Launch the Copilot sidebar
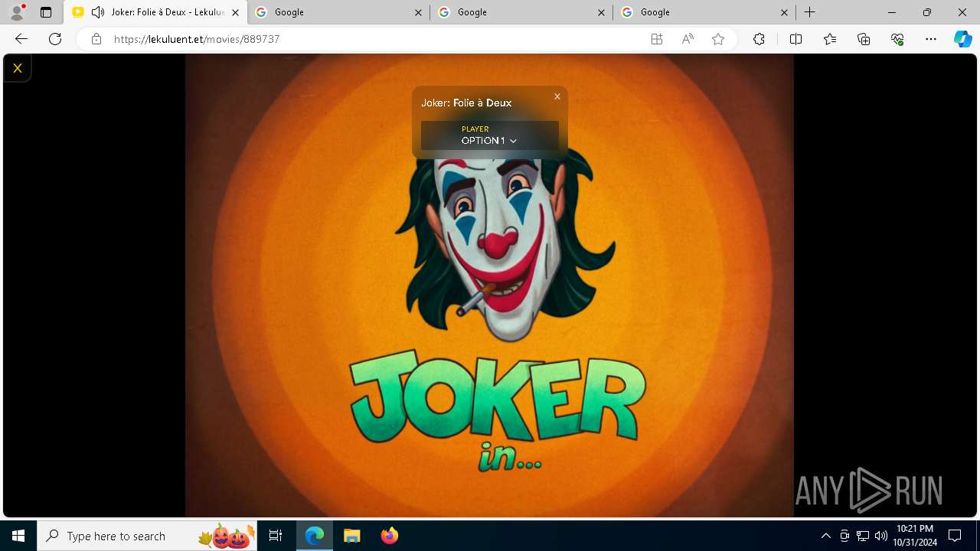Viewport: 980px width, 551px height. tap(963, 39)
